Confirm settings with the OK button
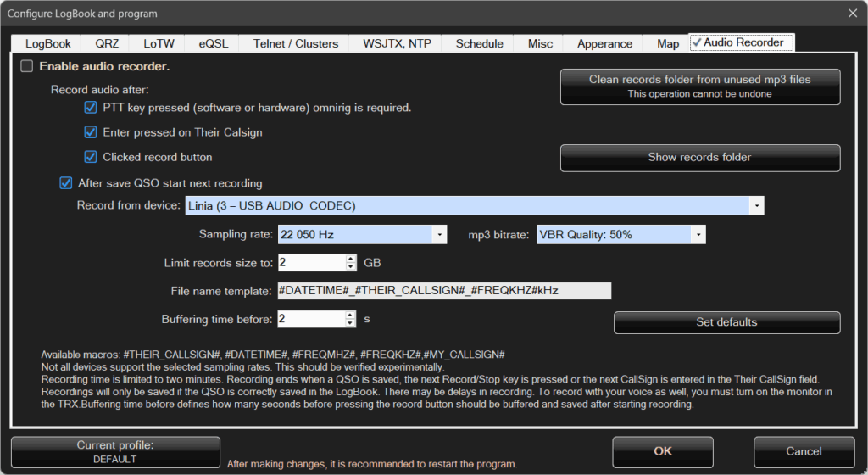The height and width of the screenshot is (475, 868). pos(663,452)
